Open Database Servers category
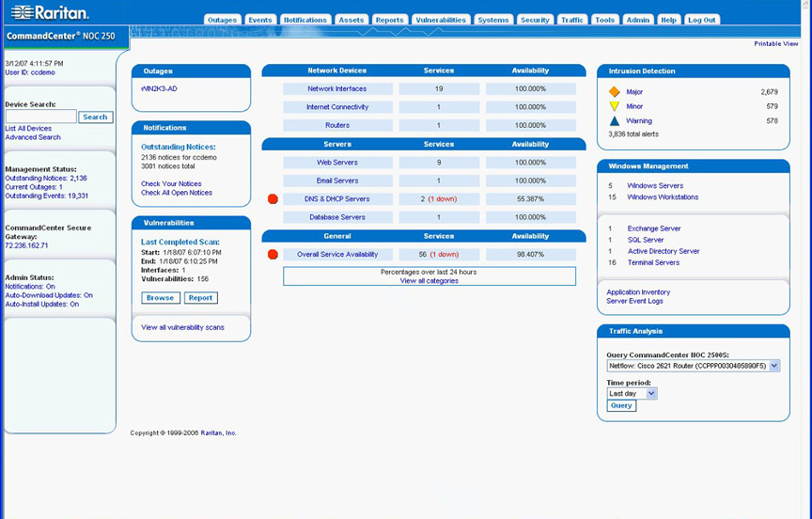 coord(337,217)
